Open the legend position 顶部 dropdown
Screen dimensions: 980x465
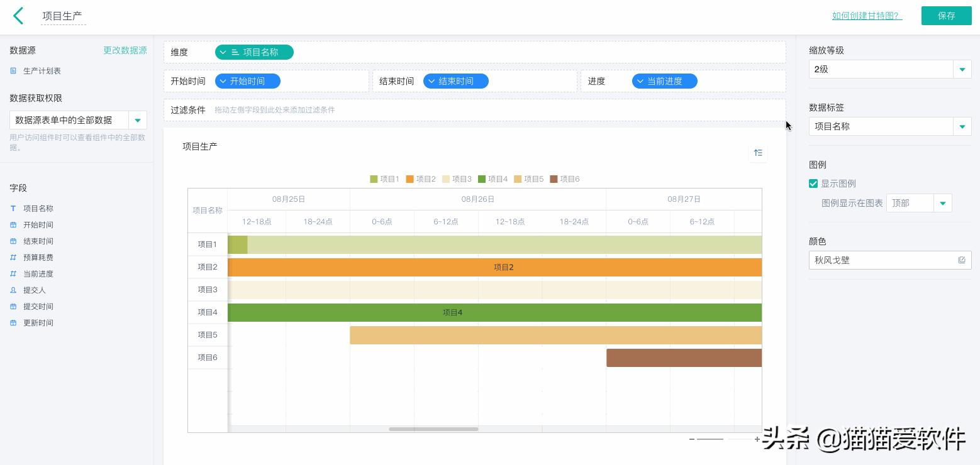tap(942, 203)
